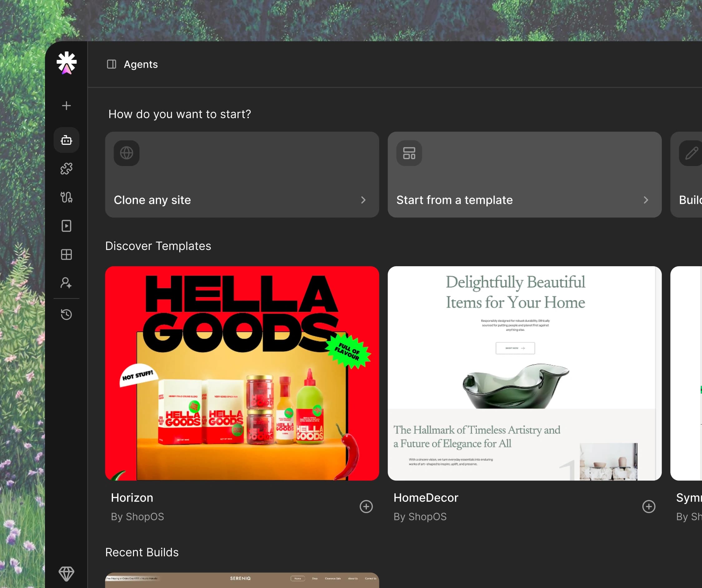Click the Recent Builds heading
The image size is (702, 588).
(142, 552)
